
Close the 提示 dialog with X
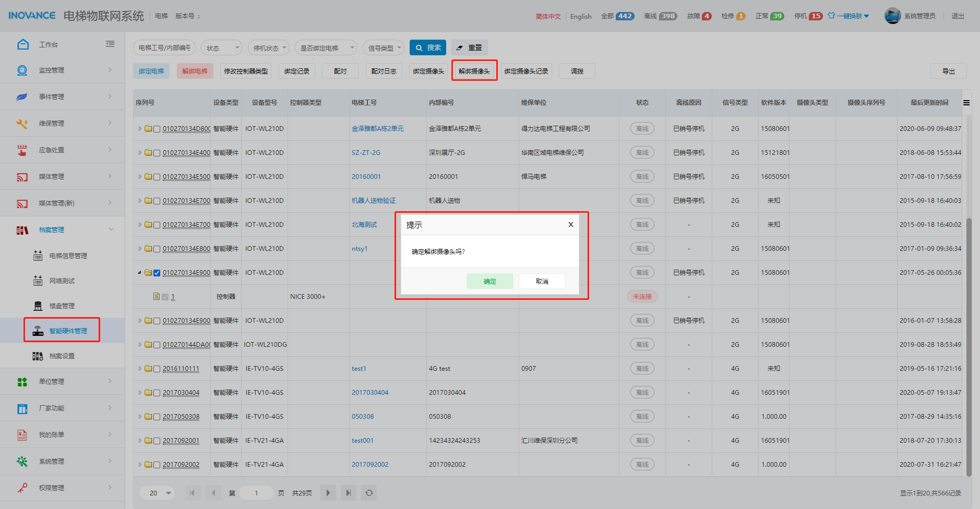pos(570,225)
